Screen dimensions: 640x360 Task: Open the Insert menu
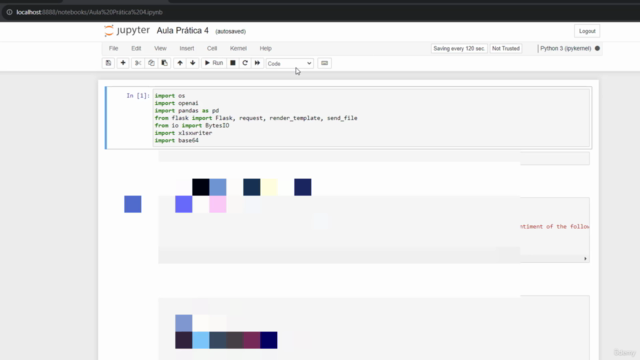click(187, 48)
